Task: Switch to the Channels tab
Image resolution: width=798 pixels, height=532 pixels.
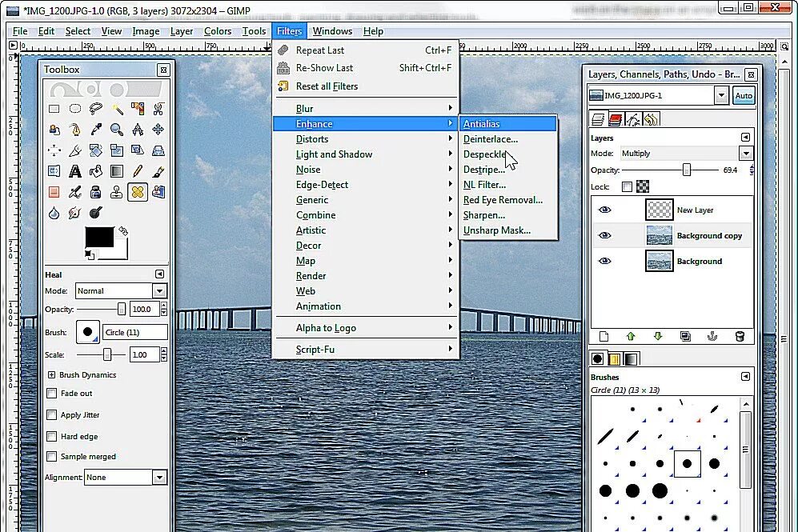Action: (x=616, y=119)
